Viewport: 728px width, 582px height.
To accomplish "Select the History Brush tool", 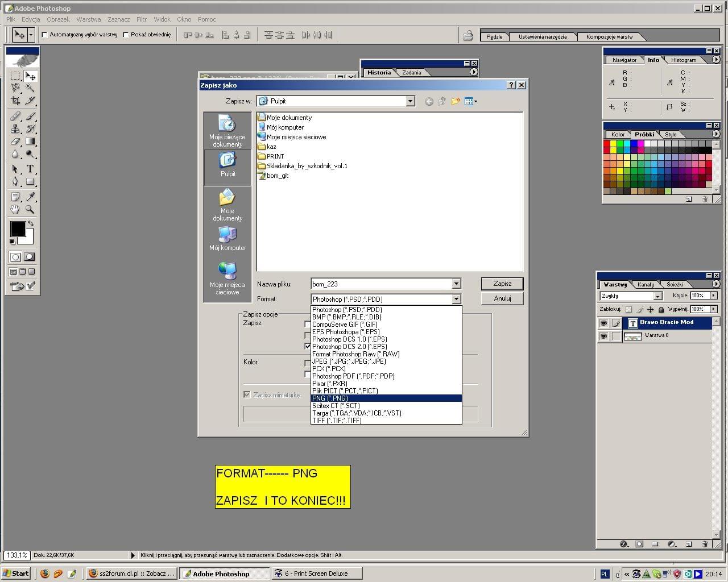I will click(30, 129).
